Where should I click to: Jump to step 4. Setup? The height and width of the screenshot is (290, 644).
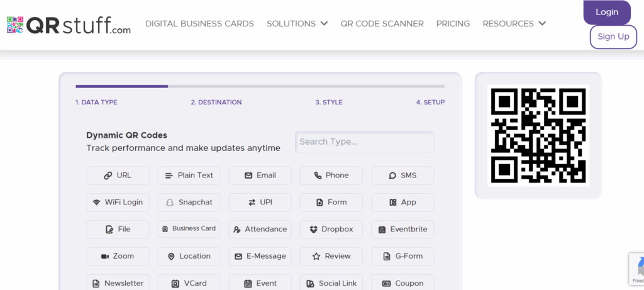[x=430, y=103]
